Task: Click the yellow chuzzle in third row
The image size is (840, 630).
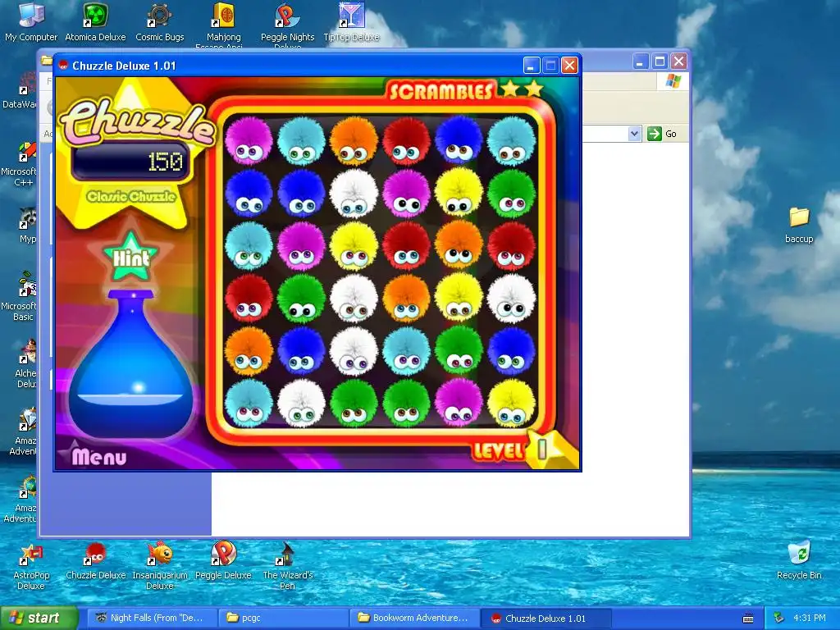Action: click(354, 245)
